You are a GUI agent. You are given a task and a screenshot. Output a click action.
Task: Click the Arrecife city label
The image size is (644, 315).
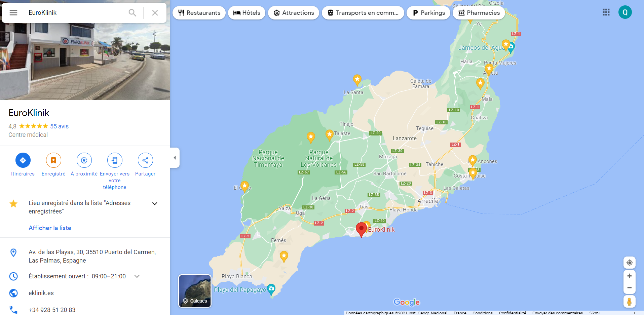pos(428,201)
